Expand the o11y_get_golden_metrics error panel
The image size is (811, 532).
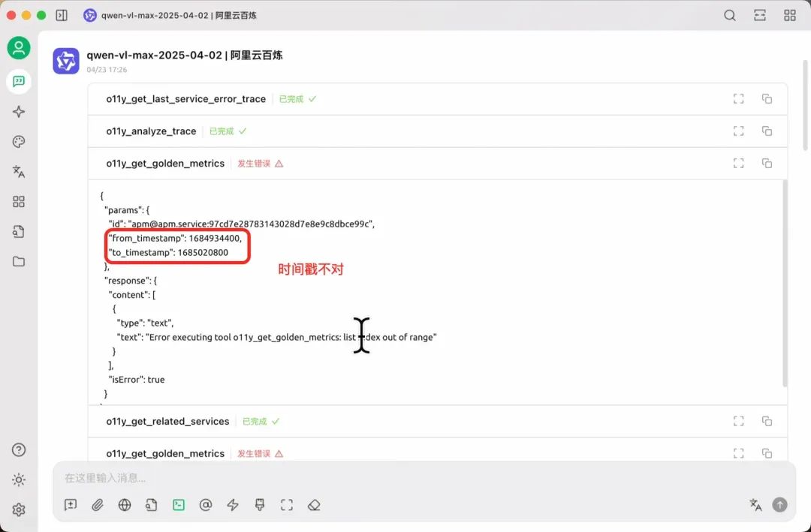coord(738,163)
